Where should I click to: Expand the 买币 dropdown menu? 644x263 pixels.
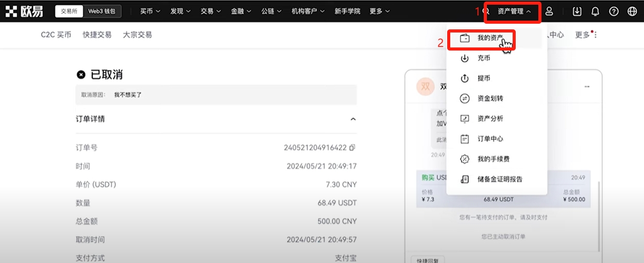click(x=150, y=11)
